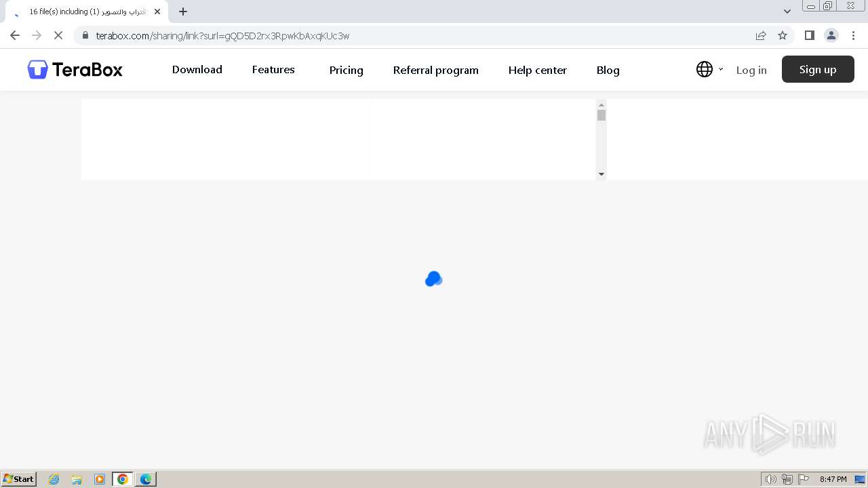Go to the Pricing page
This screenshot has height=488, width=868.
point(347,70)
